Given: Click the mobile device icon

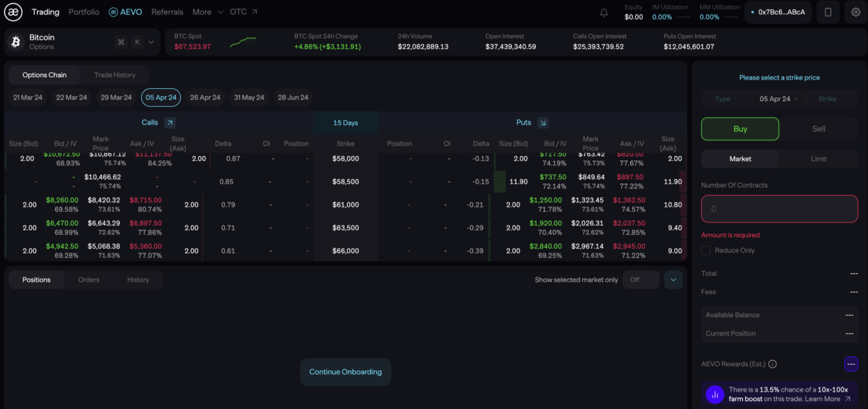Looking at the screenshot, I should pyautogui.click(x=828, y=12).
